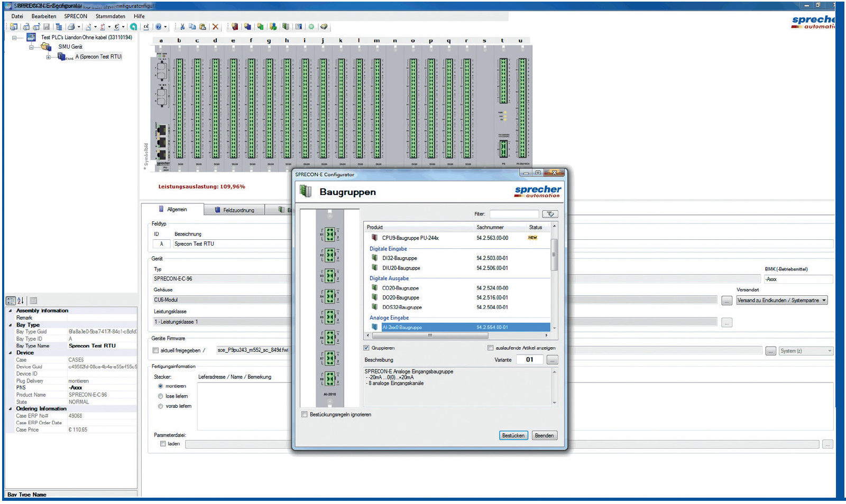846x504 pixels.
Task: Click the copy icon in toolbar
Action: click(192, 26)
